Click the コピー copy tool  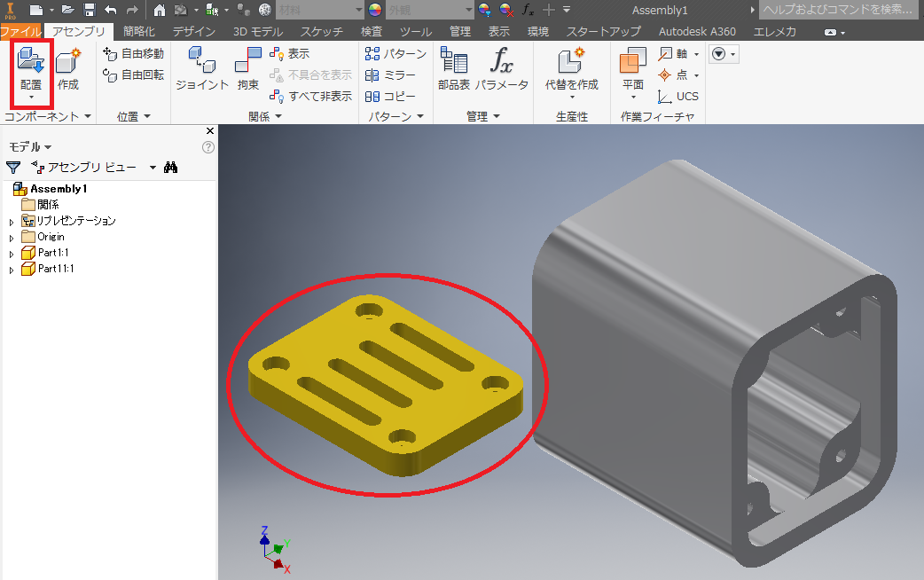390,96
